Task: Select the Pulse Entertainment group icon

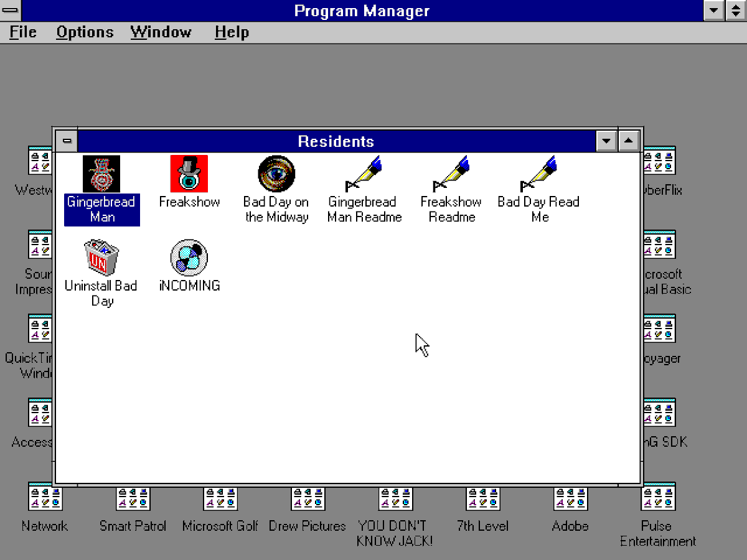Action: [x=658, y=497]
